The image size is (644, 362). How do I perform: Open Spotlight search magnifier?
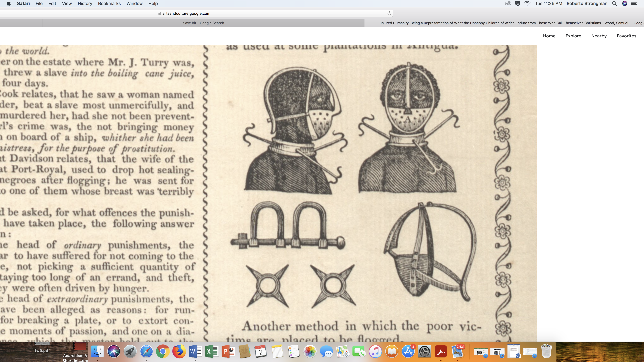tap(614, 3)
